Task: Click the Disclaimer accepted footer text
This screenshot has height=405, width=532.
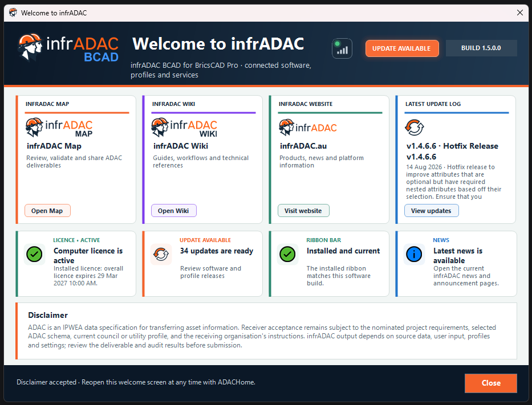Action: coord(136,382)
